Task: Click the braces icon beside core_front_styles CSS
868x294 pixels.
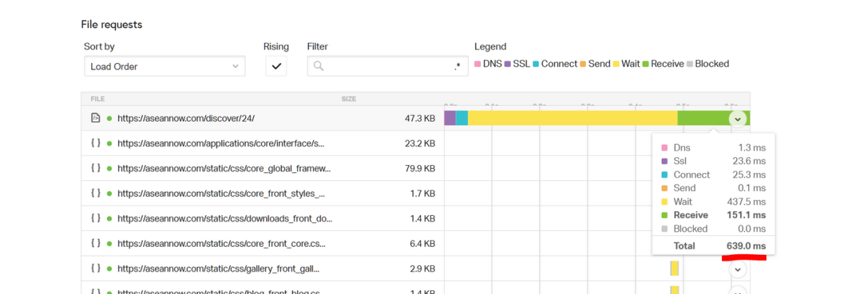Action: tap(95, 193)
